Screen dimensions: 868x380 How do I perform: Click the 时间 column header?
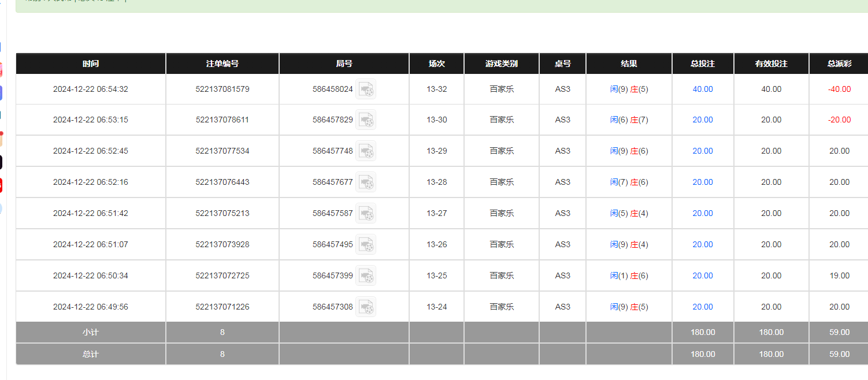point(91,64)
